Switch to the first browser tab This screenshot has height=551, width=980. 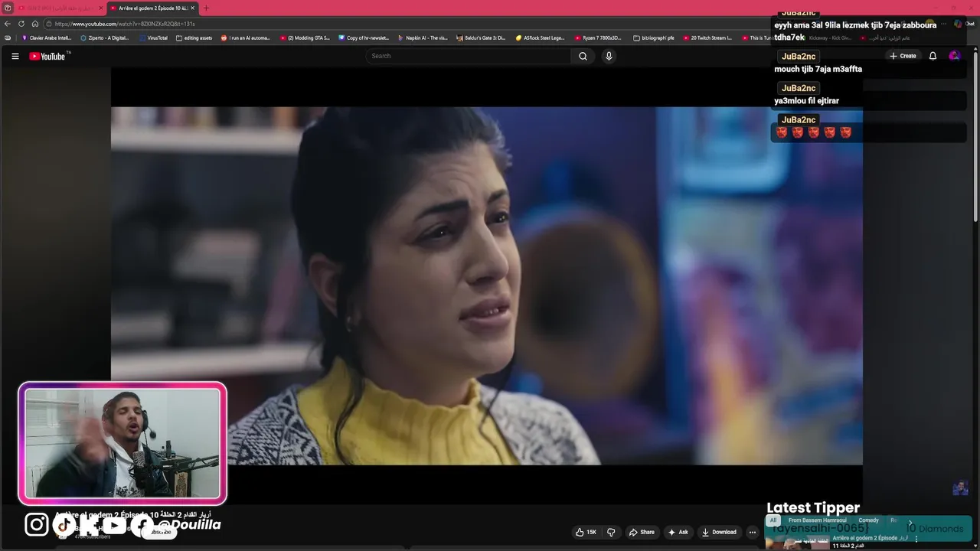(x=60, y=8)
